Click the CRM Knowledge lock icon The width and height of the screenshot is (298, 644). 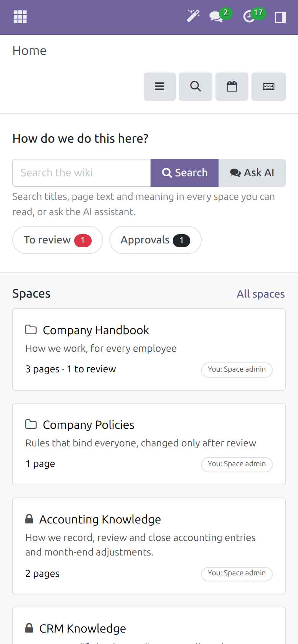(x=29, y=628)
